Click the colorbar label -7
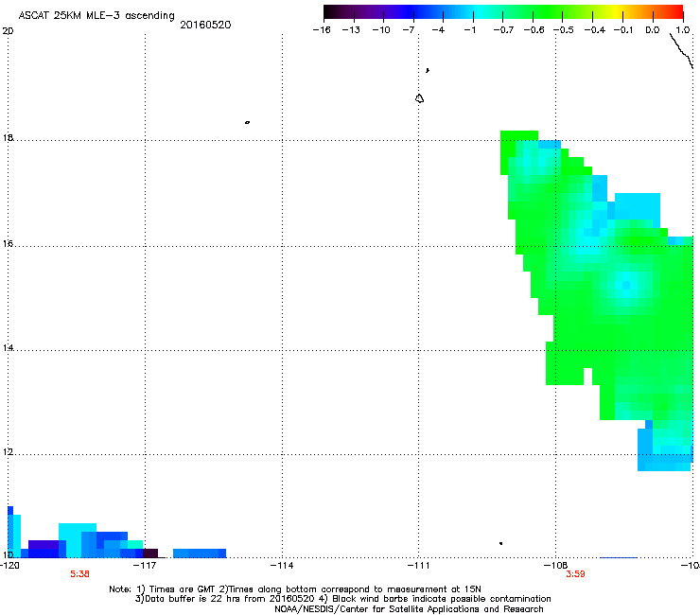Screen dimensions: 700x615 pos(408,30)
